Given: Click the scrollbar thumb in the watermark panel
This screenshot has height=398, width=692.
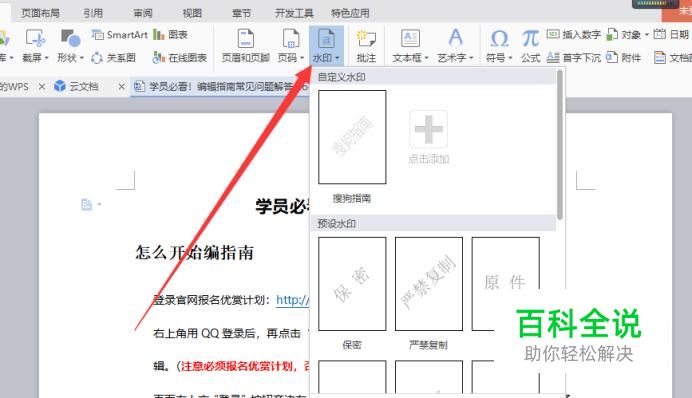Looking at the screenshot, I should 560,144.
